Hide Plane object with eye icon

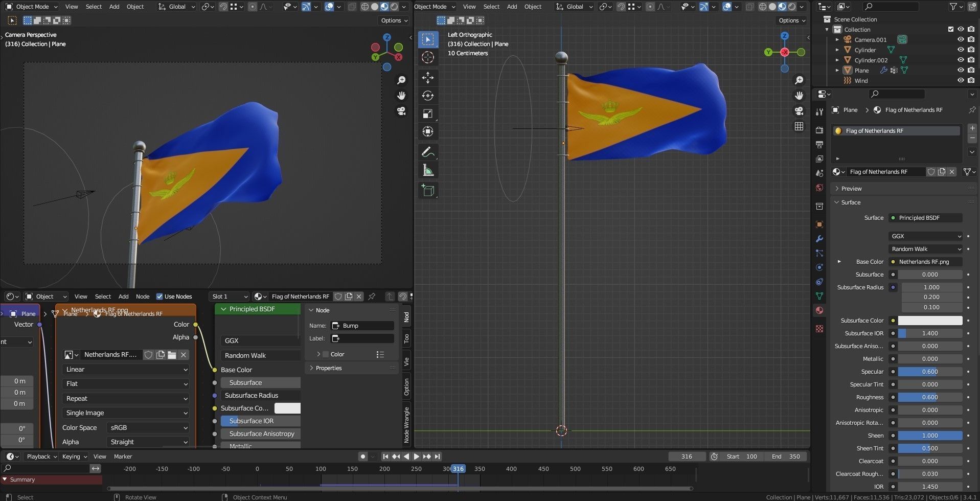pyautogui.click(x=961, y=71)
